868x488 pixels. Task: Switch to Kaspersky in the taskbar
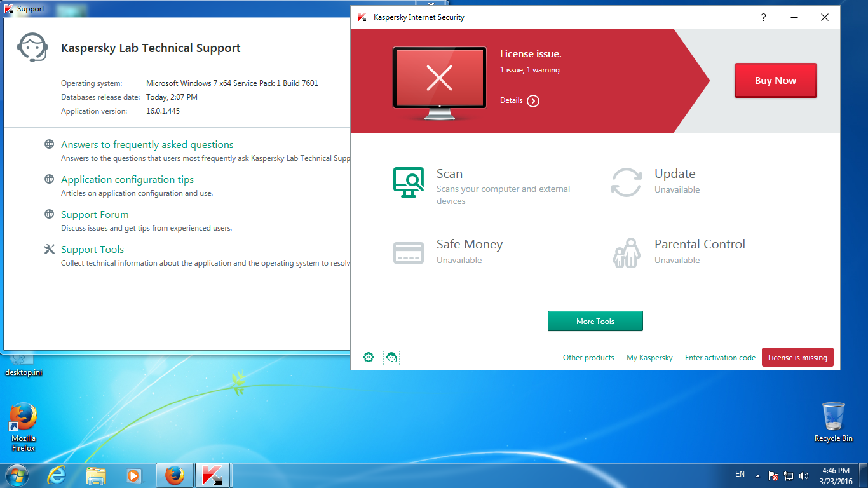coord(213,475)
